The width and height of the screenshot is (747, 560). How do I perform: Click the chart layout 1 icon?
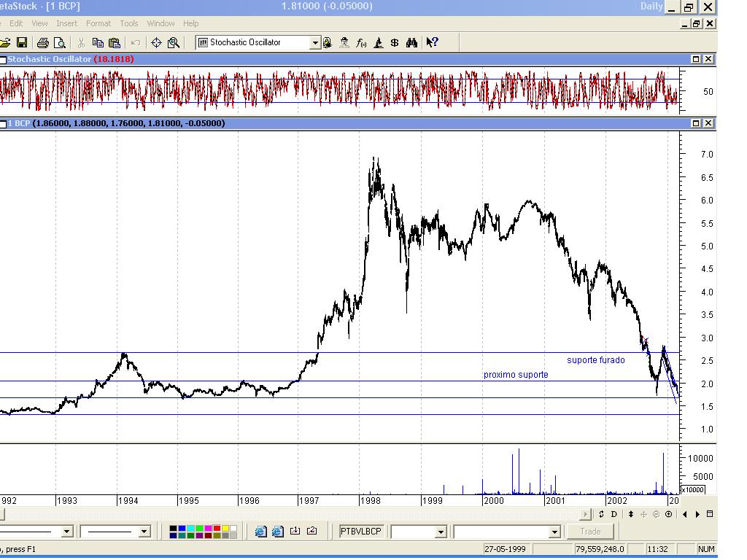pos(295,531)
